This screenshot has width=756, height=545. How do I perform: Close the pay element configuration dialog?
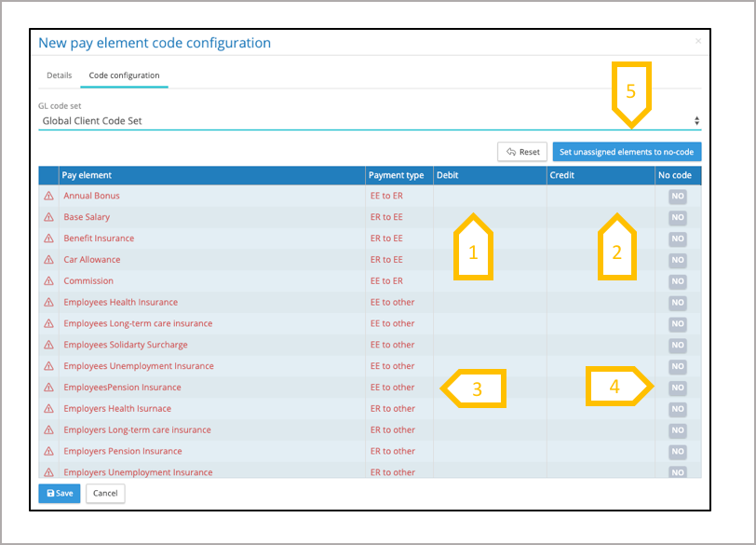pyautogui.click(x=698, y=41)
